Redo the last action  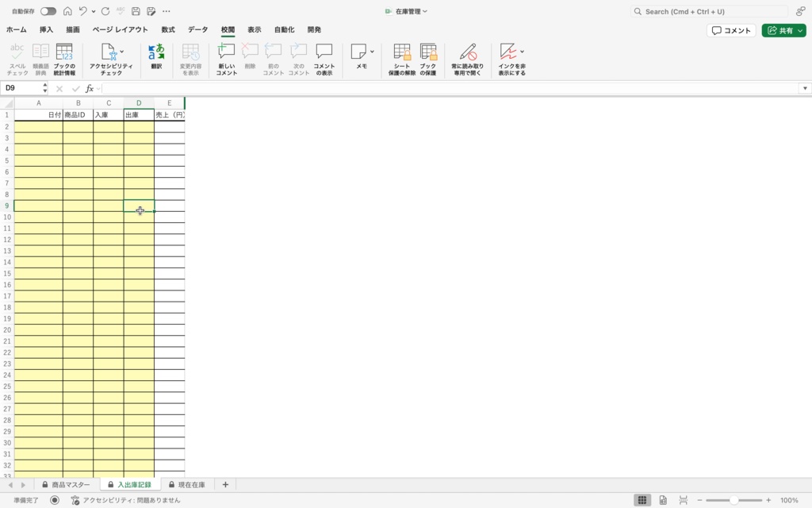[x=105, y=11]
